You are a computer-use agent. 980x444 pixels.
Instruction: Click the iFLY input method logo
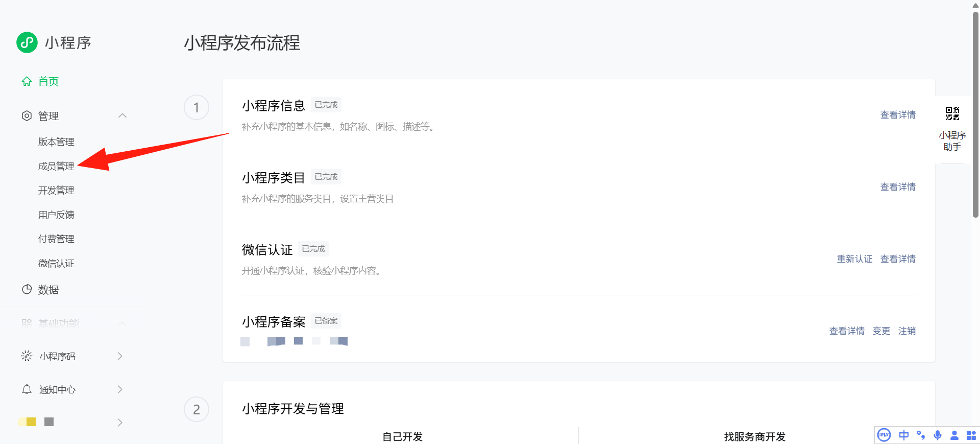tap(884, 435)
